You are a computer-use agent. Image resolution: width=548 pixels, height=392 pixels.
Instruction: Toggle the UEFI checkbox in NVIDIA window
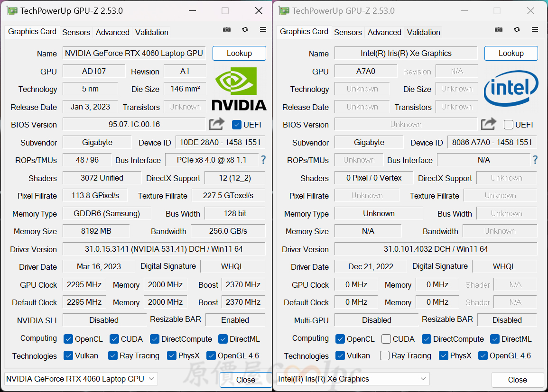237,125
